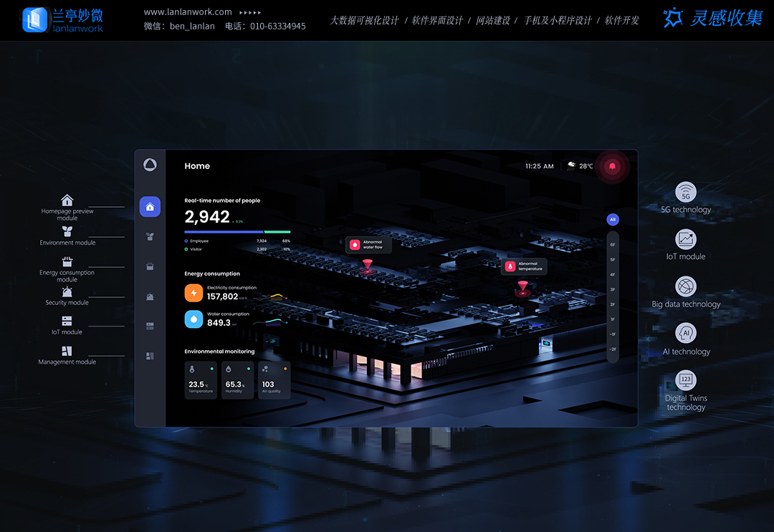The image size is (774, 532).
Task: Click the red alarm bell notification
Action: [612, 166]
